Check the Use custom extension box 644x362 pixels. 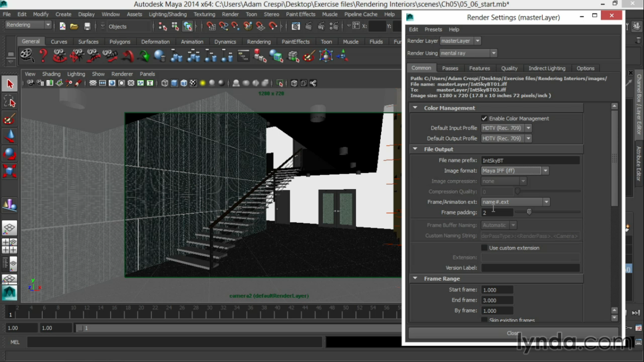pos(484,248)
